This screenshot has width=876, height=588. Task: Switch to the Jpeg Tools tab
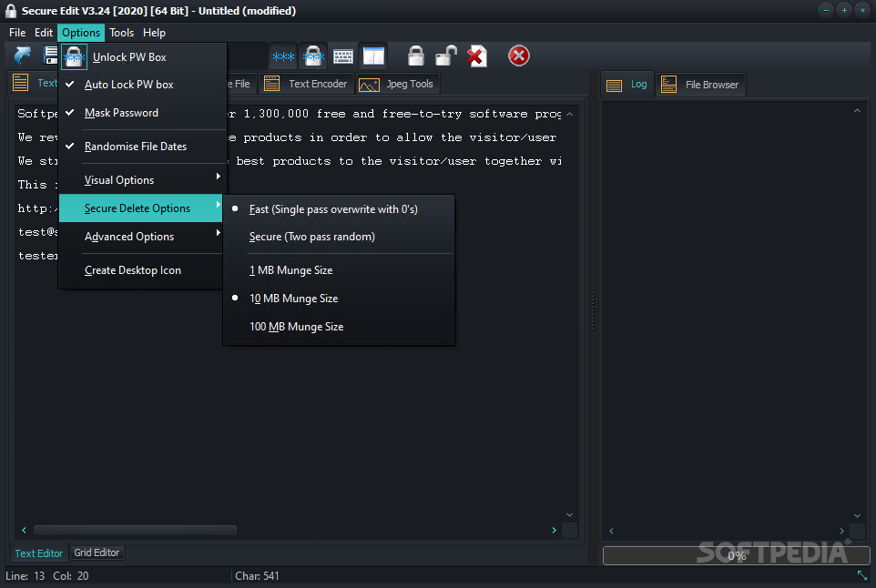pos(398,84)
